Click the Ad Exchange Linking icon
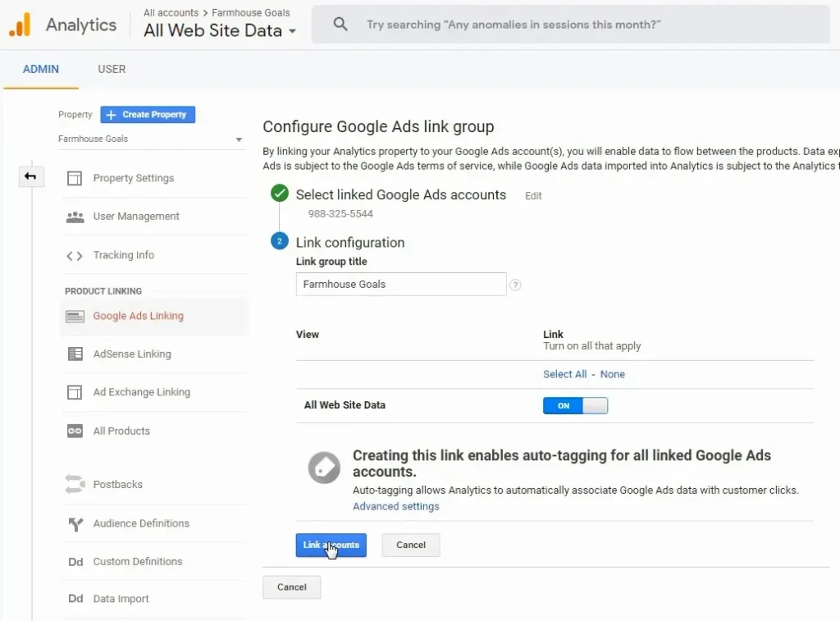This screenshot has height=621, width=840. pos(75,392)
